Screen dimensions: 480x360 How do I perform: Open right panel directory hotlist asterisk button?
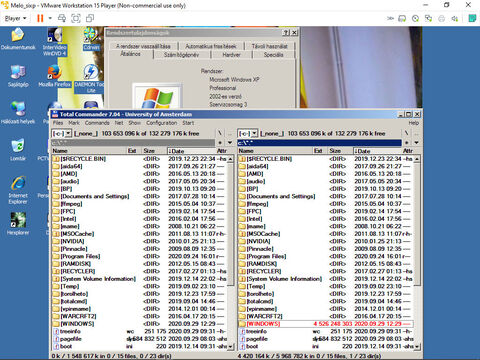pos(406,143)
